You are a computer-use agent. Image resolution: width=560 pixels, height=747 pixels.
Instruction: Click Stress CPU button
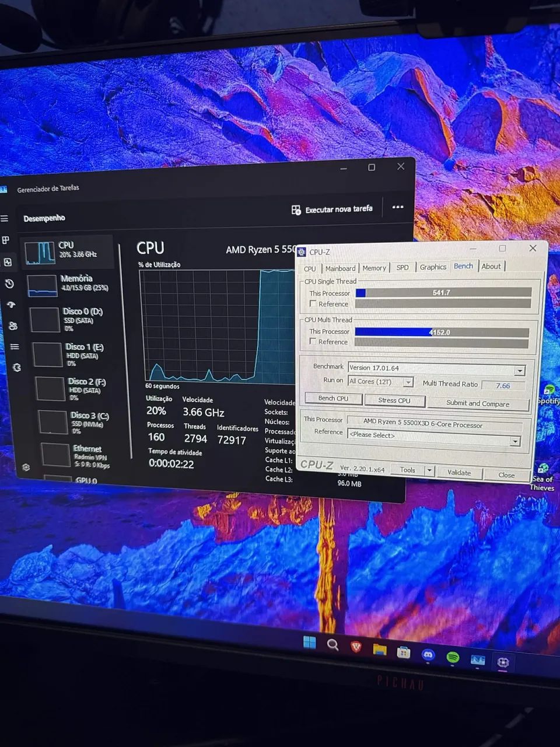[x=395, y=400]
